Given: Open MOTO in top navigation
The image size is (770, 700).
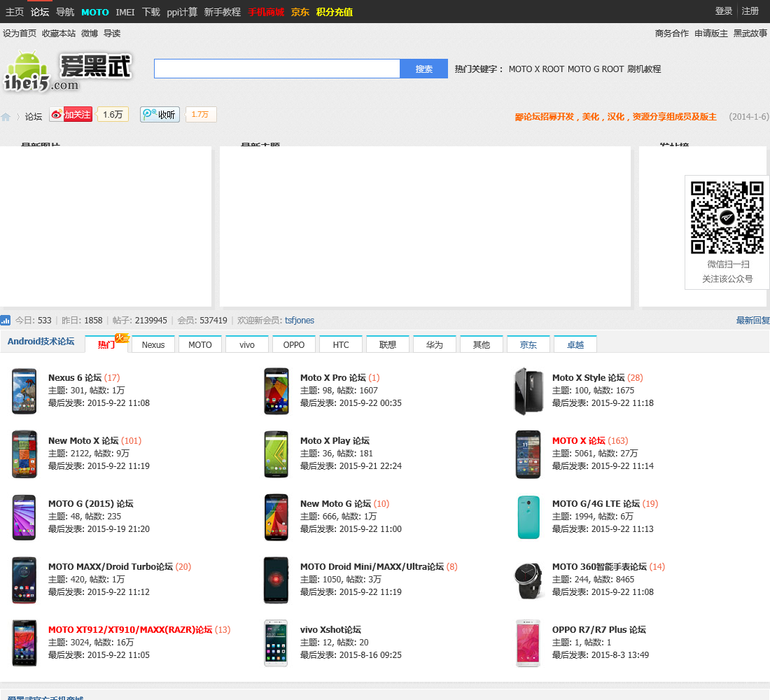Looking at the screenshot, I should (94, 12).
